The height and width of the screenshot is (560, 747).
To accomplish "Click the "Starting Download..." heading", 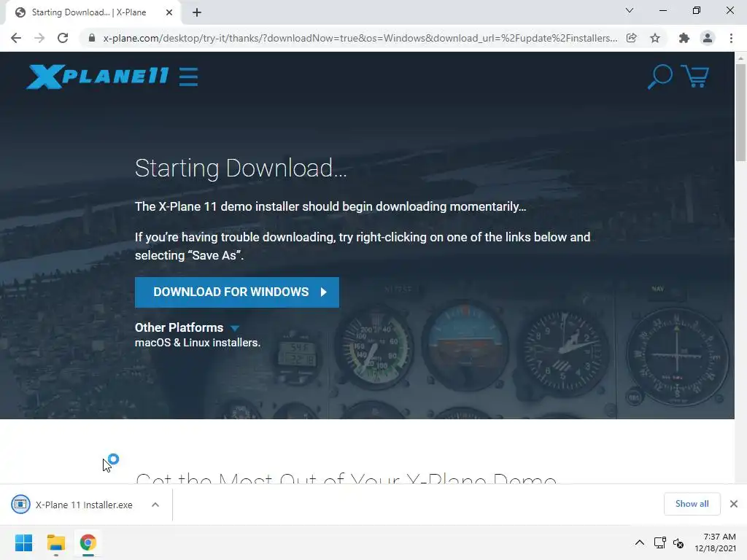I will click(x=241, y=168).
